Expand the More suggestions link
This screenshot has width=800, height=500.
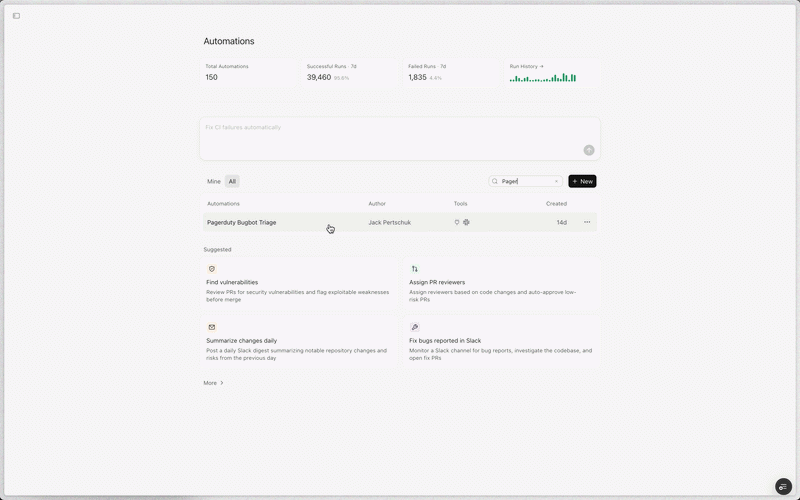pos(213,383)
